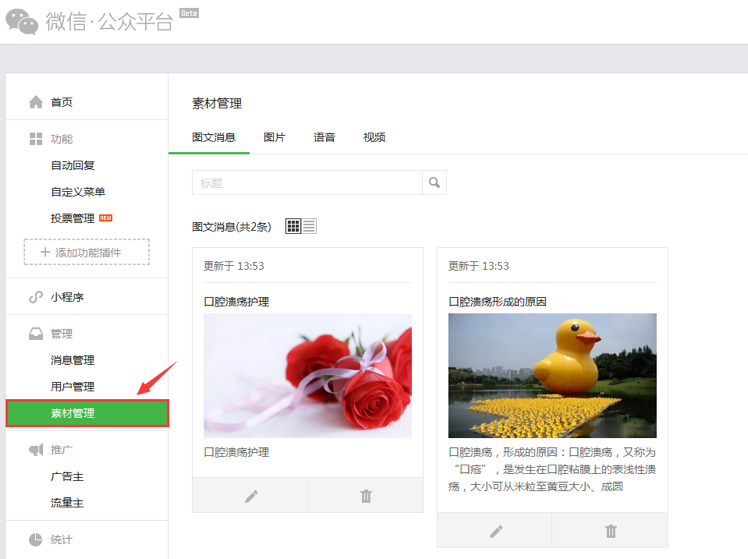Open 小程序 mini program section
This screenshot has height=559, width=748.
click(67, 297)
